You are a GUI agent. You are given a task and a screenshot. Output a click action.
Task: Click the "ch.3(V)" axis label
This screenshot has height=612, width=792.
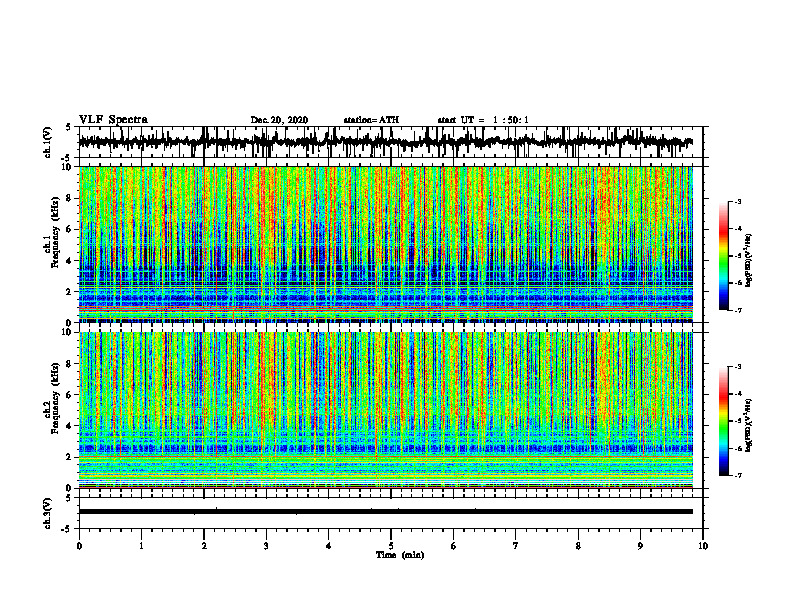point(49,513)
